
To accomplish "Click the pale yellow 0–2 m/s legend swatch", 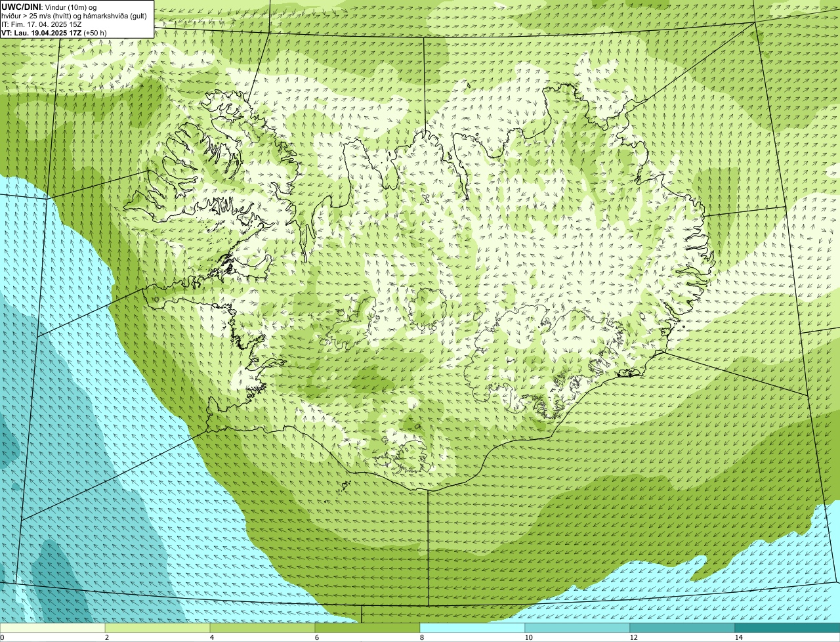I will point(52,628).
